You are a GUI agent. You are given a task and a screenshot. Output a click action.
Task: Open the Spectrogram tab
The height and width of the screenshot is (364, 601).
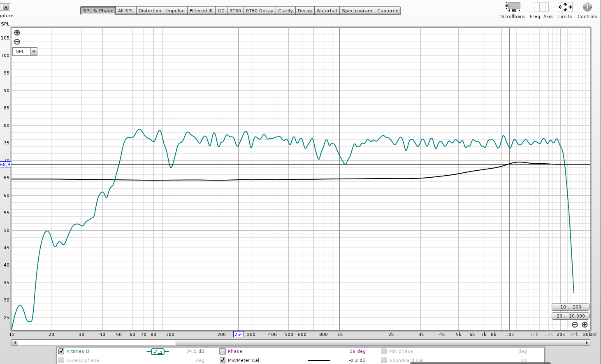pyautogui.click(x=357, y=11)
